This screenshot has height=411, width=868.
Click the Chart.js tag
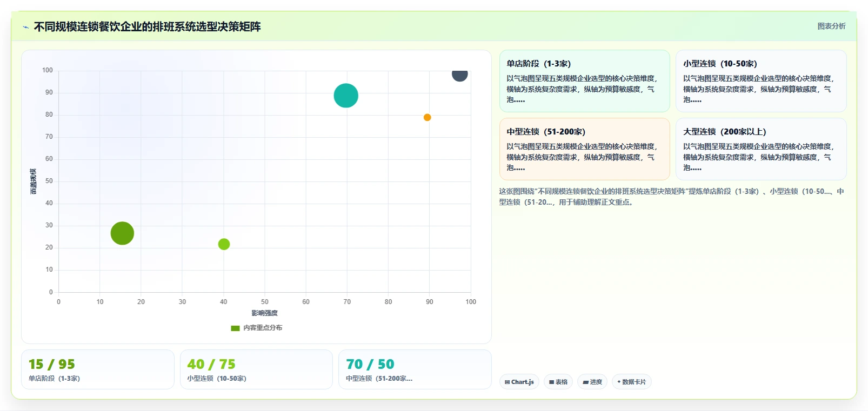pos(519,382)
